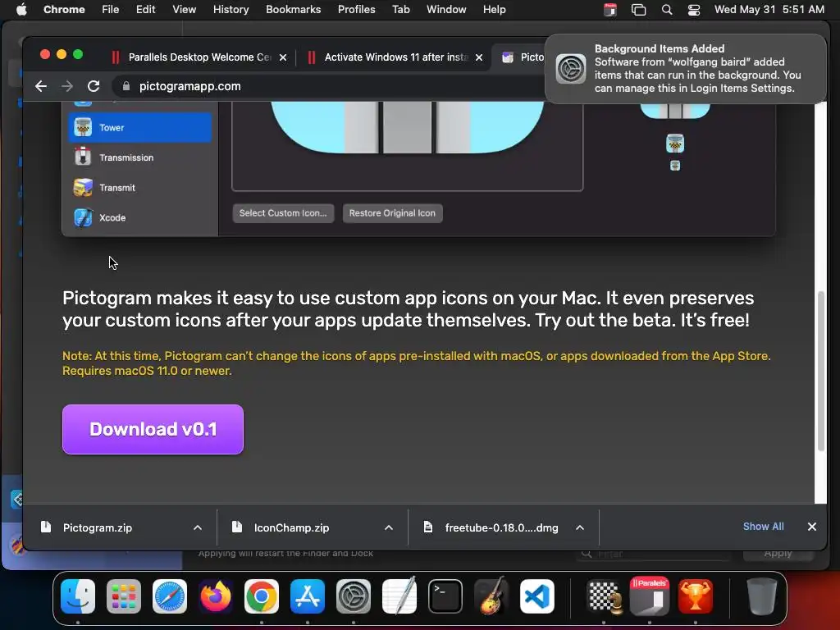Launch Safari from the Dock
The image size is (840, 630).
coord(170,596)
